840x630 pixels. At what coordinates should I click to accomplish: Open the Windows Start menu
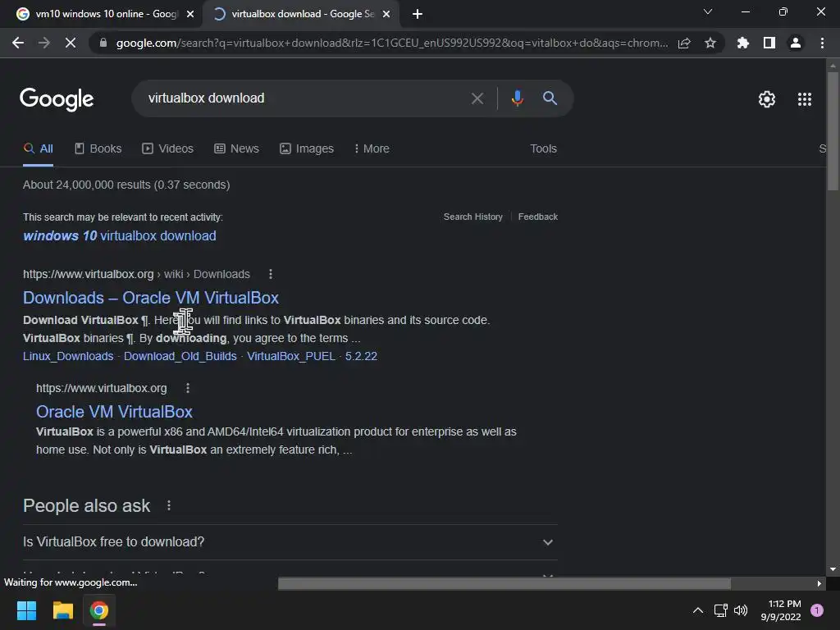point(26,610)
